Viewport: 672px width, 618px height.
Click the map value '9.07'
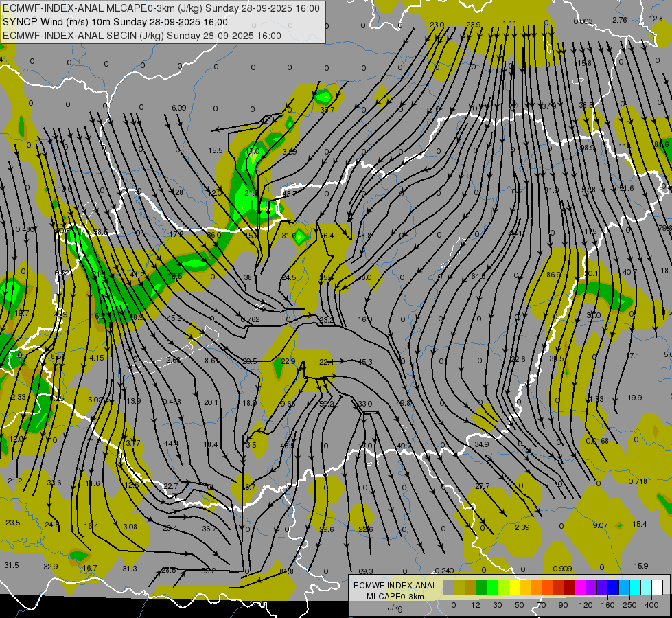(600, 525)
